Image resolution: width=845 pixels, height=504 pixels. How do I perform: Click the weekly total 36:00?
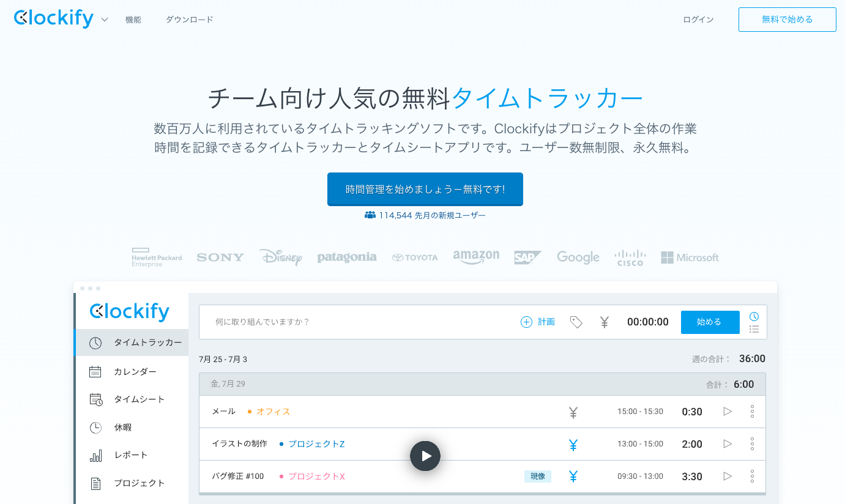click(752, 359)
